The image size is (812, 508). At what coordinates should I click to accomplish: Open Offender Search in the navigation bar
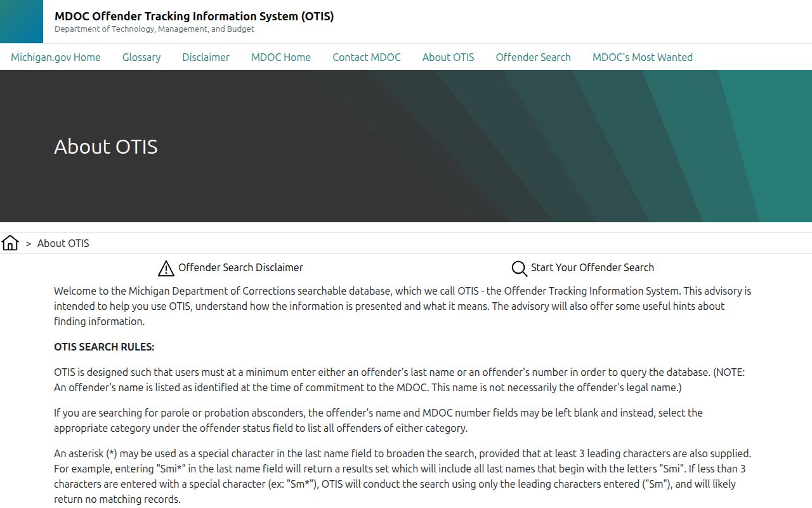[x=534, y=57]
